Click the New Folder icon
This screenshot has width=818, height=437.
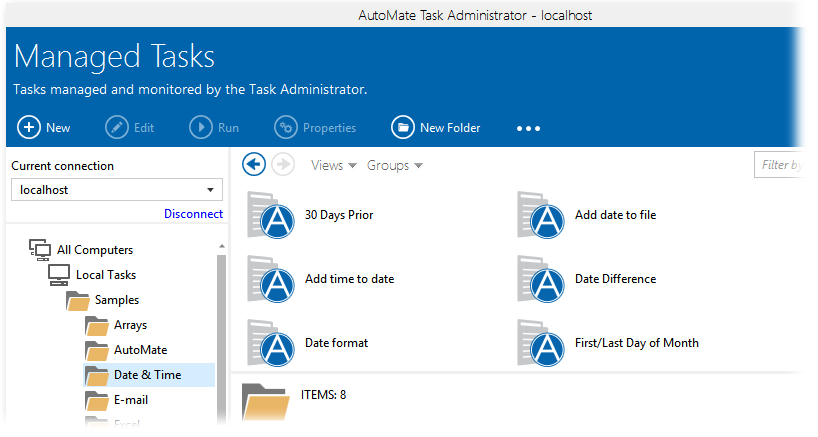[x=403, y=127]
